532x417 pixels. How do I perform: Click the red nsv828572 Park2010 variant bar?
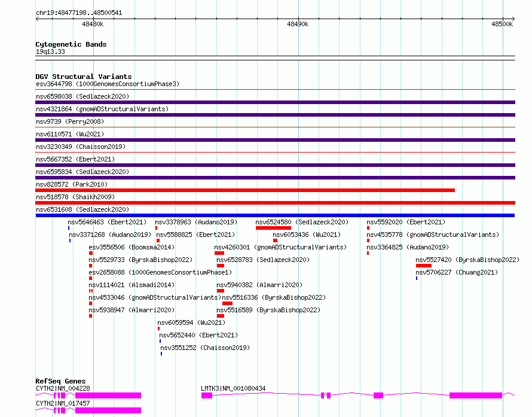click(x=245, y=190)
